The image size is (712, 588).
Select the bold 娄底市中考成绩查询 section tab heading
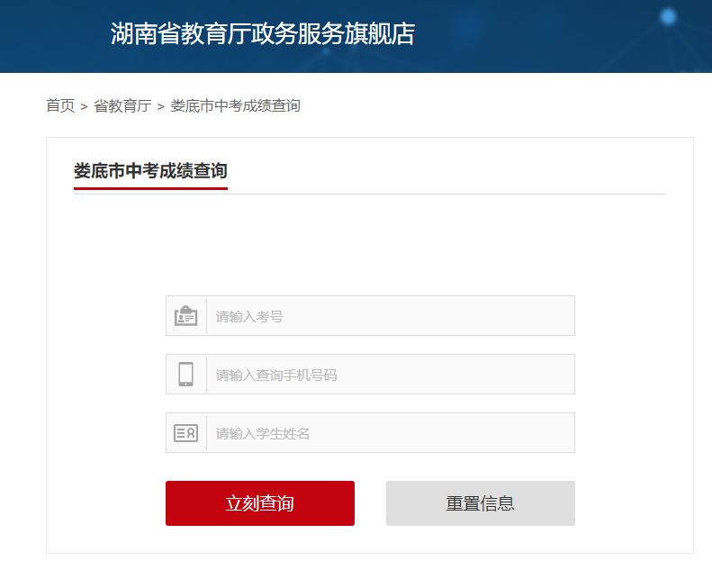[150, 170]
